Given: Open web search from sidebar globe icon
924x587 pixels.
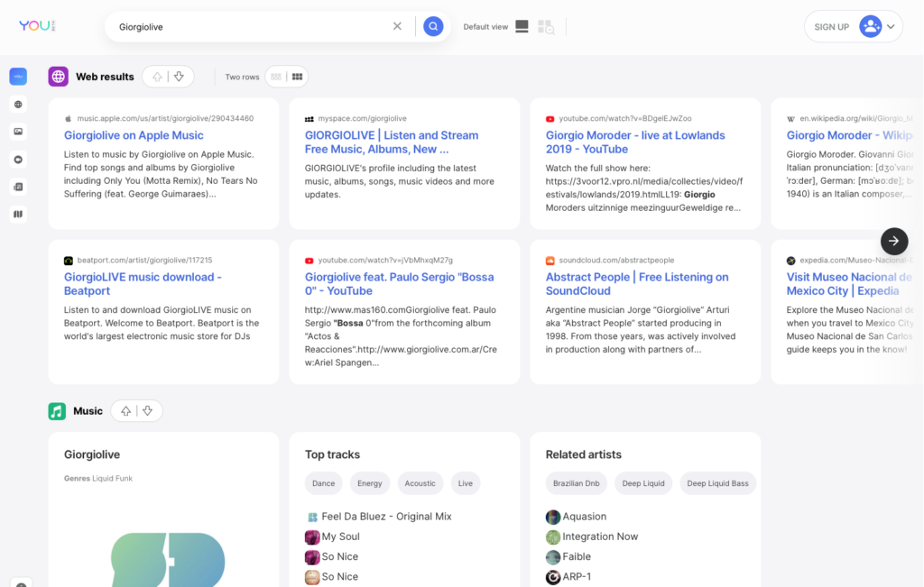Looking at the screenshot, I should tap(18, 105).
